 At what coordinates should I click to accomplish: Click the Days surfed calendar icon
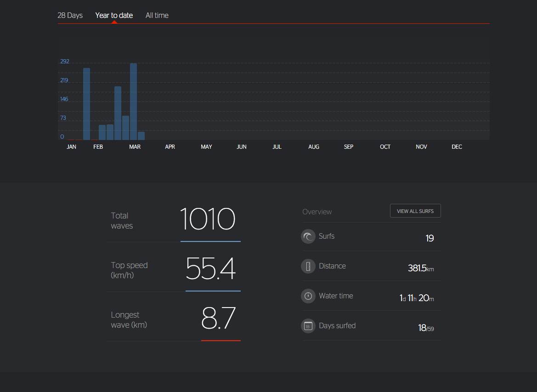tap(308, 326)
